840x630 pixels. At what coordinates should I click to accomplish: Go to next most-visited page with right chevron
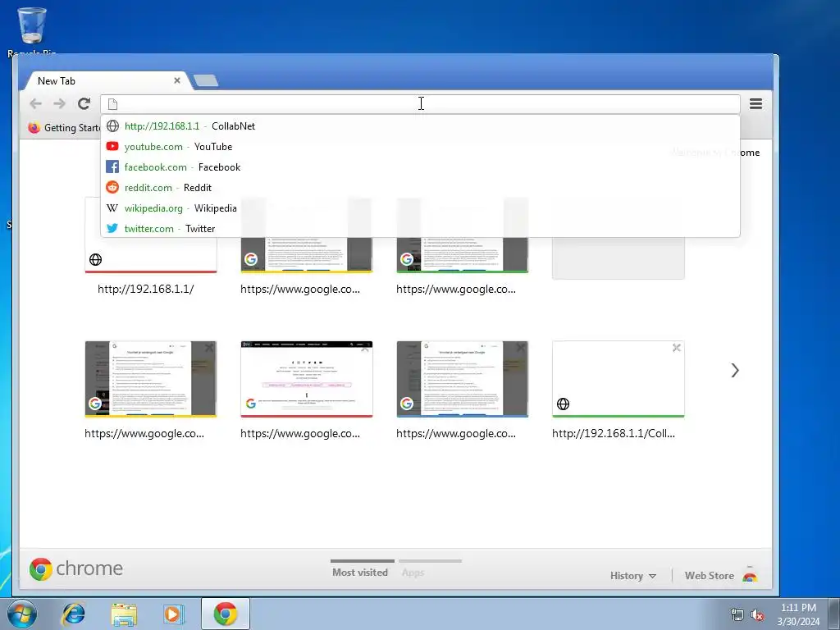click(735, 370)
